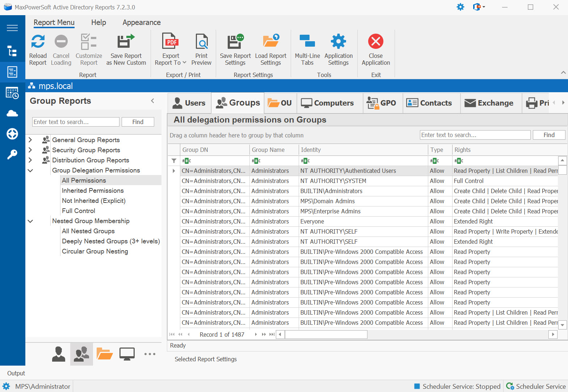
Task: Select the reports list sidebar icon
Action: click(12, 72)
